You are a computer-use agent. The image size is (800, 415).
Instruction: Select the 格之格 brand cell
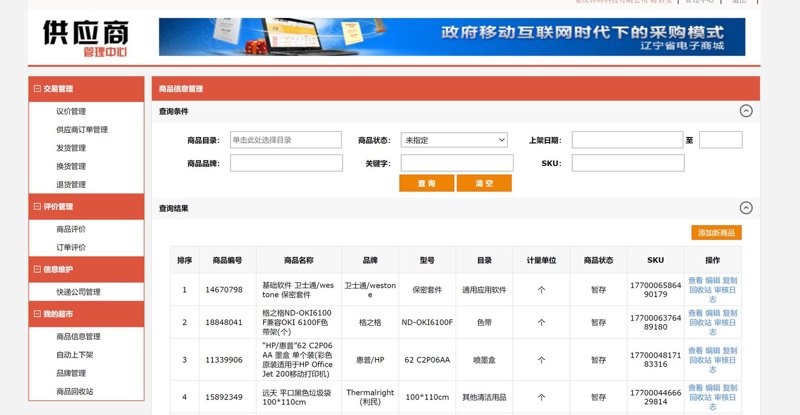coord(370,323)
